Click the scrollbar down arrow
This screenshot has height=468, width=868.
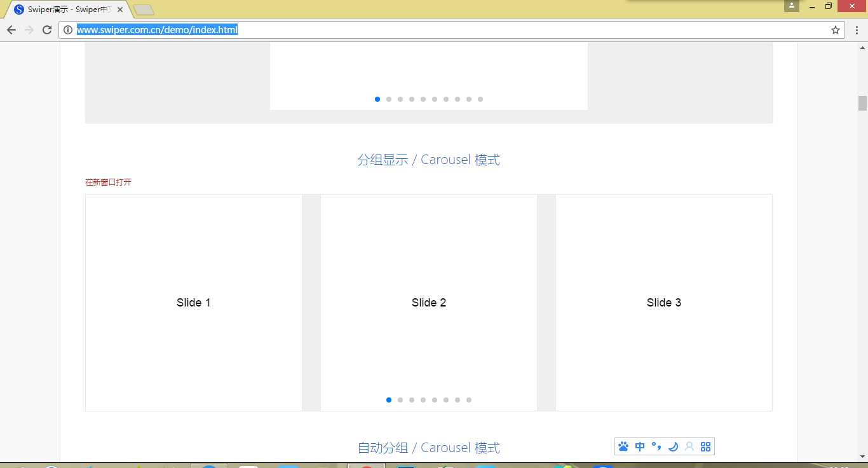click(x=862, y=457)
